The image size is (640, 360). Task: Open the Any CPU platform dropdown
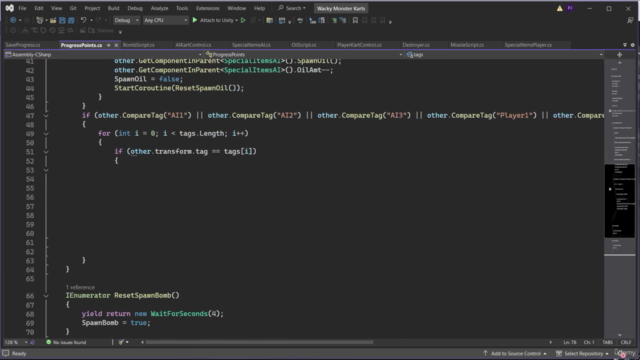click(x=165, y=20)
